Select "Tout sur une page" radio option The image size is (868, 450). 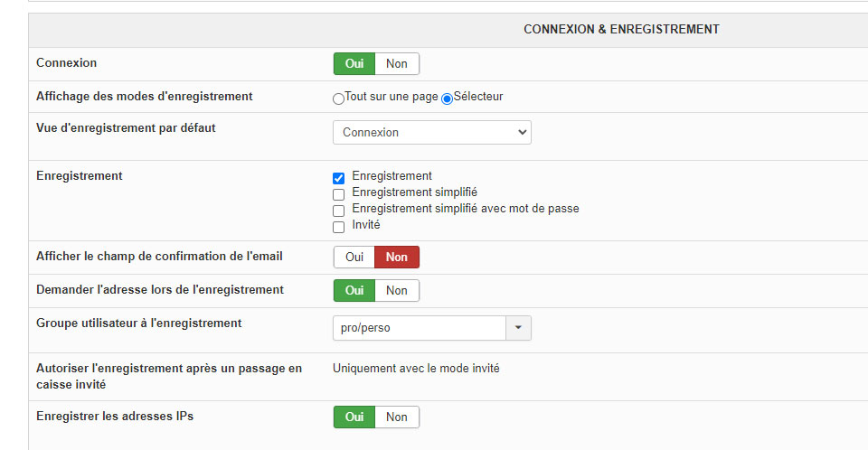339,98
